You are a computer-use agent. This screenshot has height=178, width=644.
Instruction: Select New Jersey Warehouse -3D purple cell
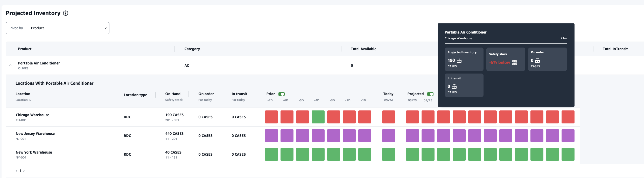tap(334, 136)
